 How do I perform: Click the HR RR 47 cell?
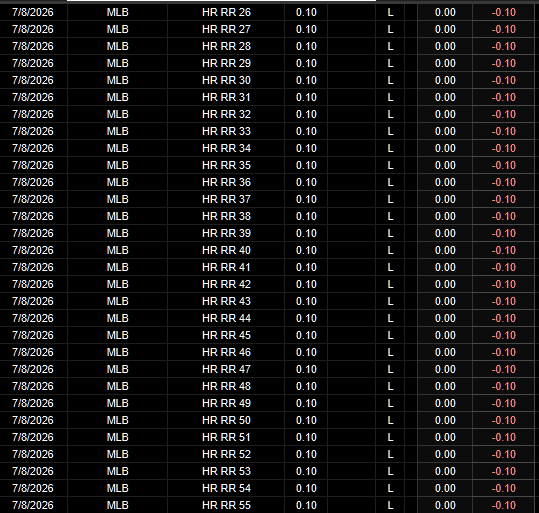coord(226,369)
